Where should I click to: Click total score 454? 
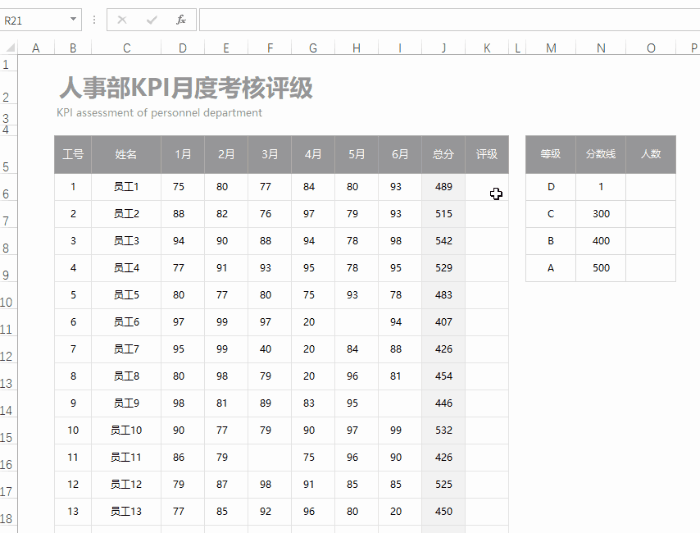coord(443,376)
